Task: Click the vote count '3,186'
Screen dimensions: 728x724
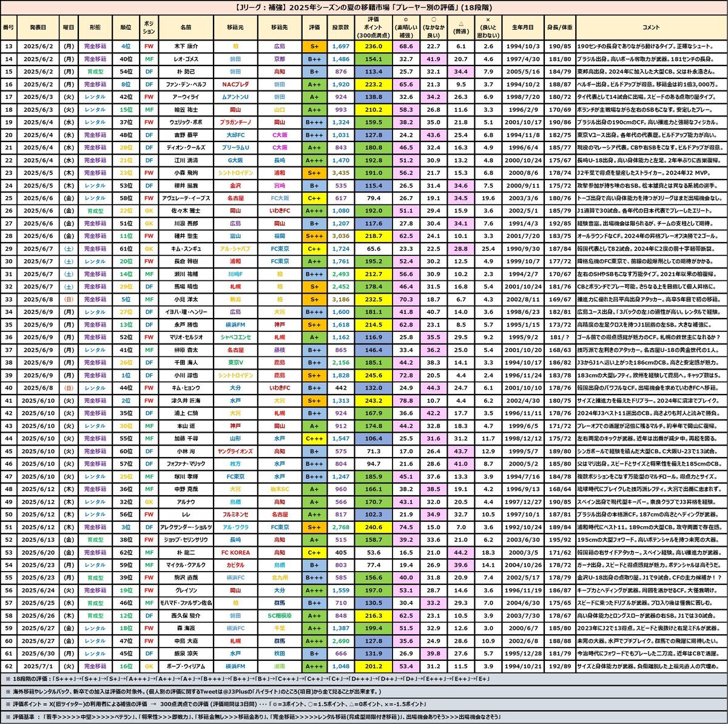Action: (x=341, y=299)
